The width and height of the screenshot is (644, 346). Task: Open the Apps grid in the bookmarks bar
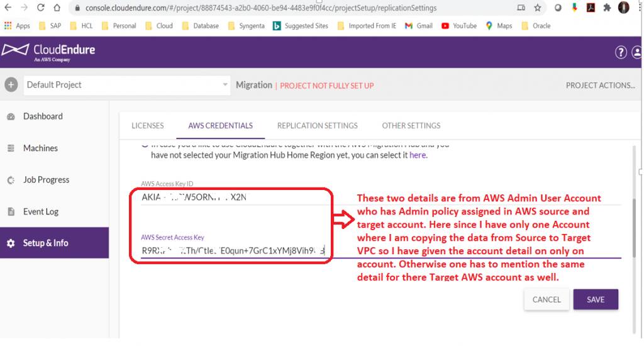point(17,26)
